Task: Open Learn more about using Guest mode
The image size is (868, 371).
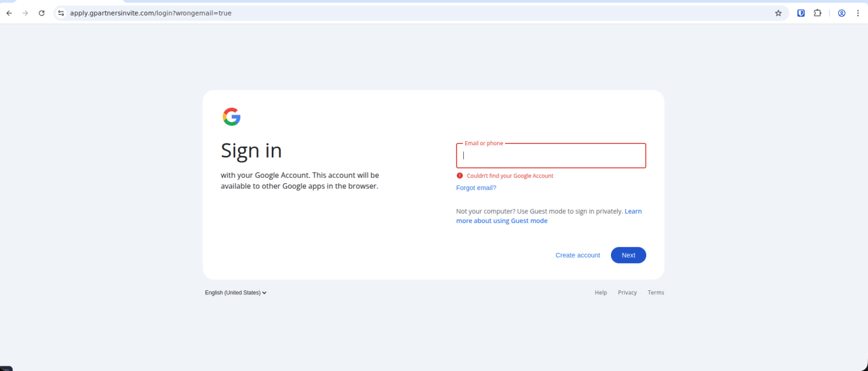Action: 502,220
